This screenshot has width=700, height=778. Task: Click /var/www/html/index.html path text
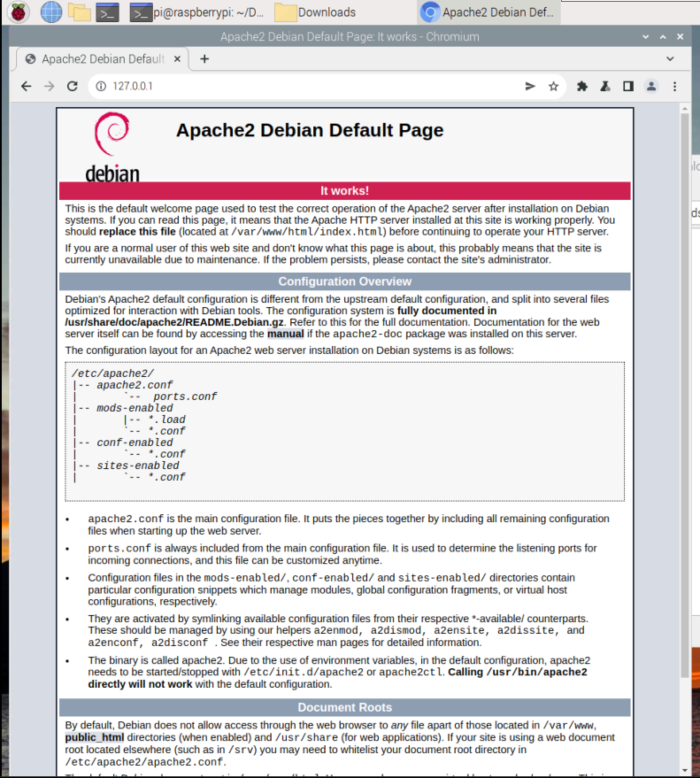[x=308, y=232]
